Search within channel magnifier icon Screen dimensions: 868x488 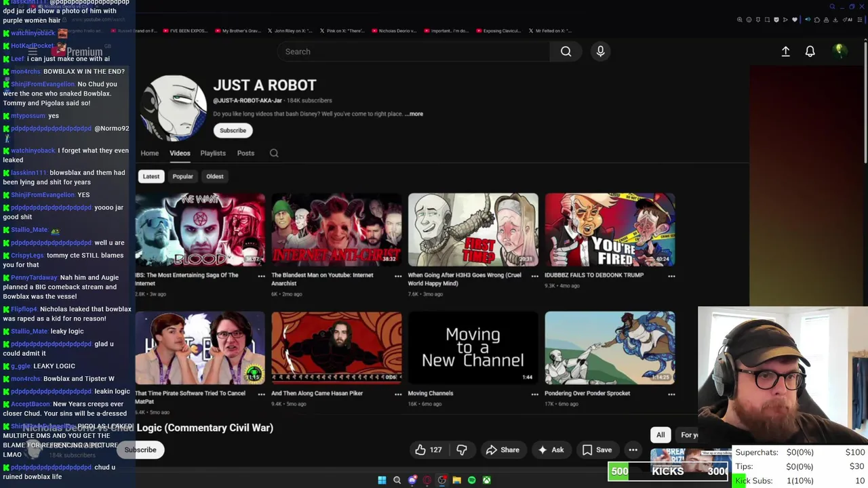[274, 153]
